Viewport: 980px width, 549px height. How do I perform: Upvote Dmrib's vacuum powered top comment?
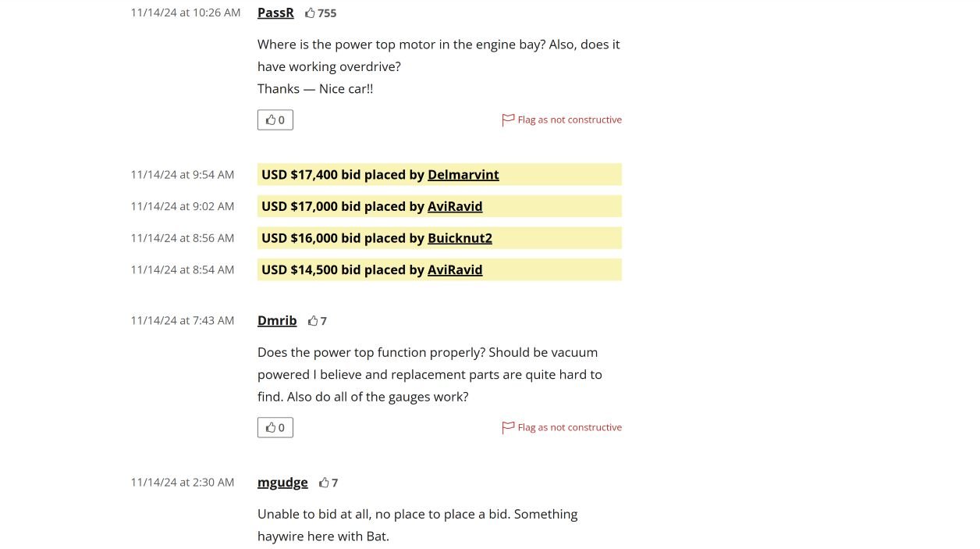tap(275, 427)
